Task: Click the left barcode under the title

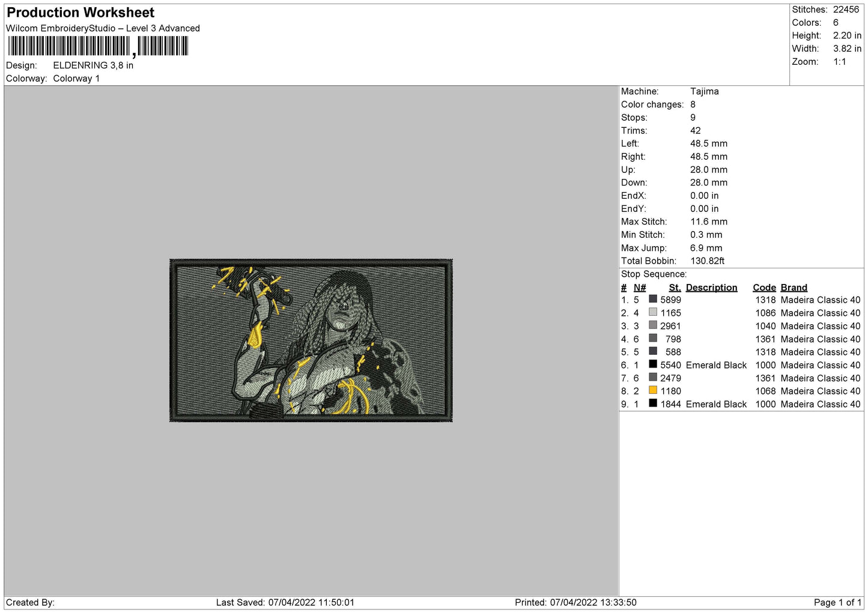Action: (x=69, y=46)
